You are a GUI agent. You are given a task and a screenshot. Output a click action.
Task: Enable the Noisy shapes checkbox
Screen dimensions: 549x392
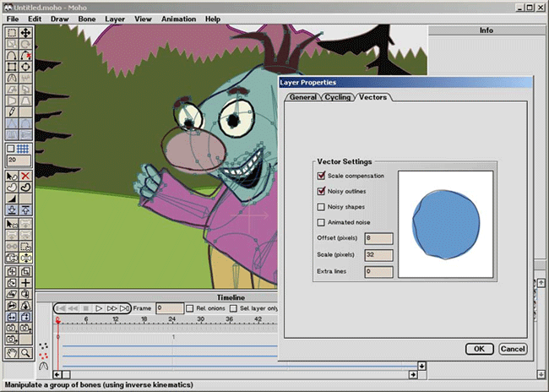[321, 207]
